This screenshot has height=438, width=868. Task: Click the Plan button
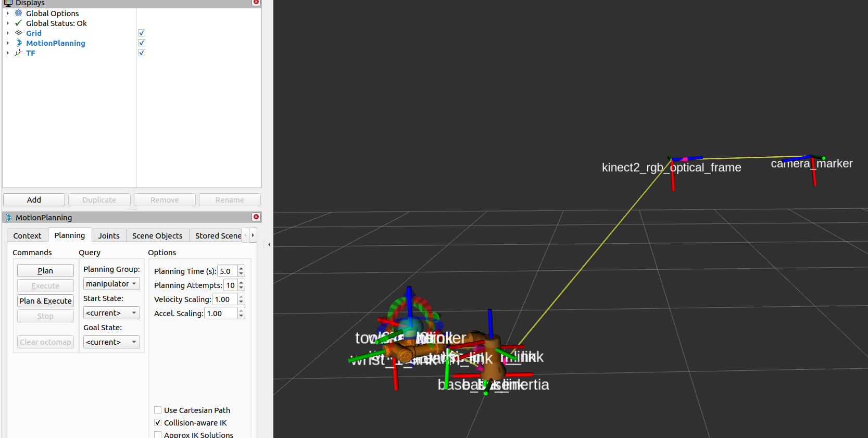click(x=45, y=271)
